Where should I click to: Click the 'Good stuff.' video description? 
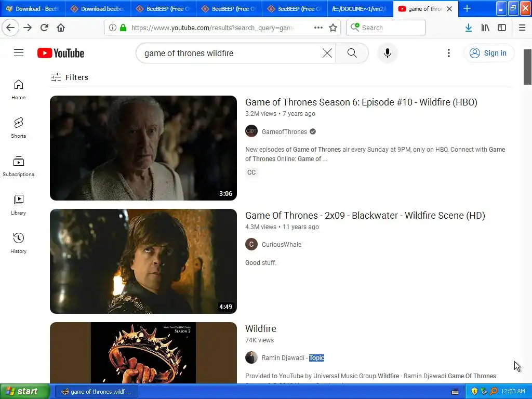261,262
